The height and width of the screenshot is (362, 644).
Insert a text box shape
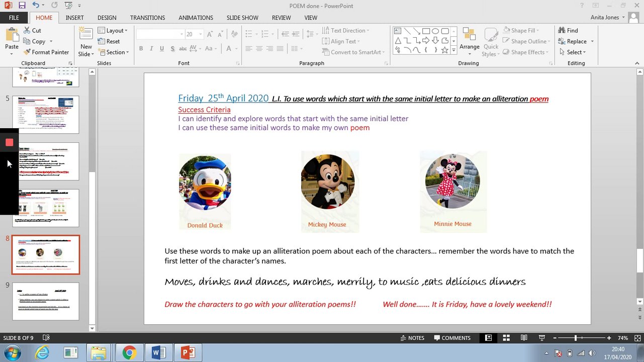(x=397, y=31)
